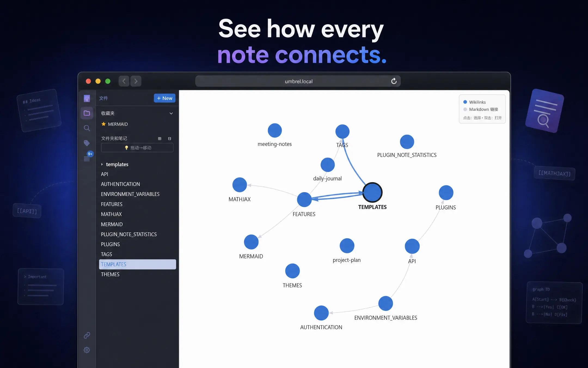Open ENVIRONMENT_VARIABLES note in file list
This screenshot has height=368, width=588.
[x=130, y=194]
